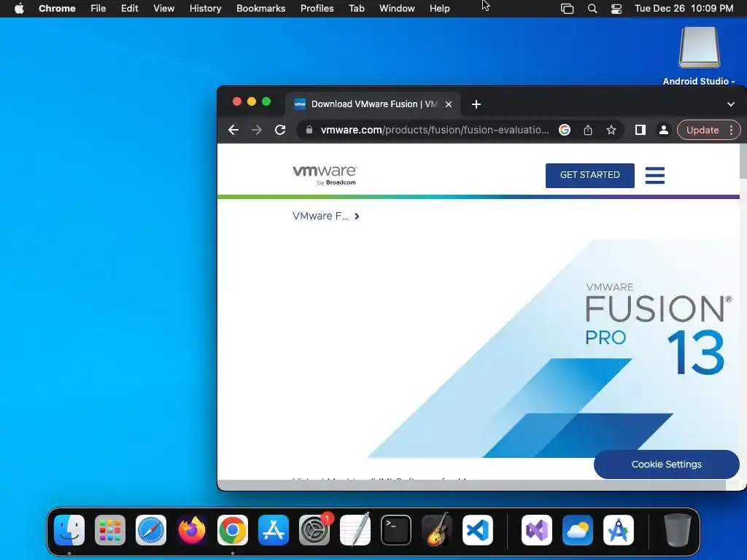Open the Edit menu
Viewport: 747px width, 560px height.
(x=129, y=8)
